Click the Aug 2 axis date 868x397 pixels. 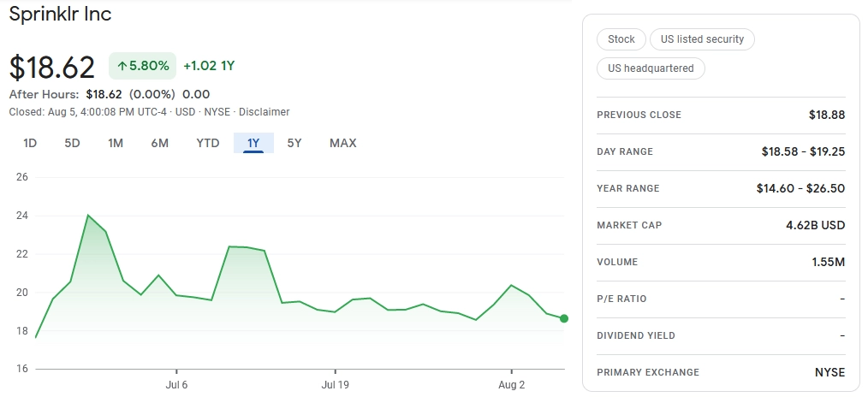click(x=511, y=385)
